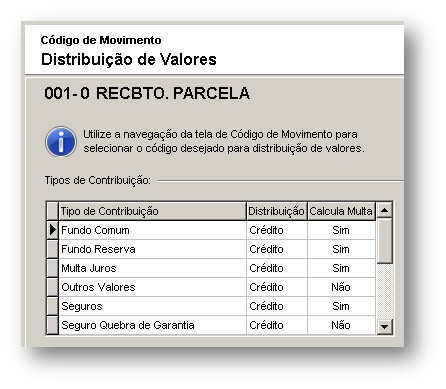This screenshot has width=446, height=389.
Task: Click the scrollbar up arrow
Action: coord(384,210)
